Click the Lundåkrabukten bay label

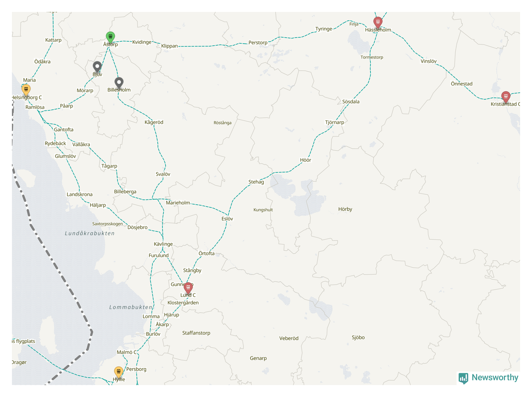(90, 233)
